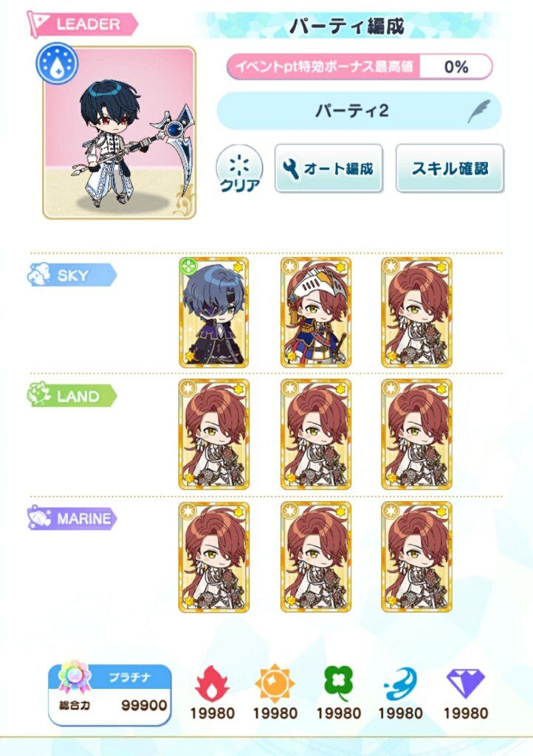
Task: Select the helmeted knight card in SKY row
Action: [x=316, y=312]
